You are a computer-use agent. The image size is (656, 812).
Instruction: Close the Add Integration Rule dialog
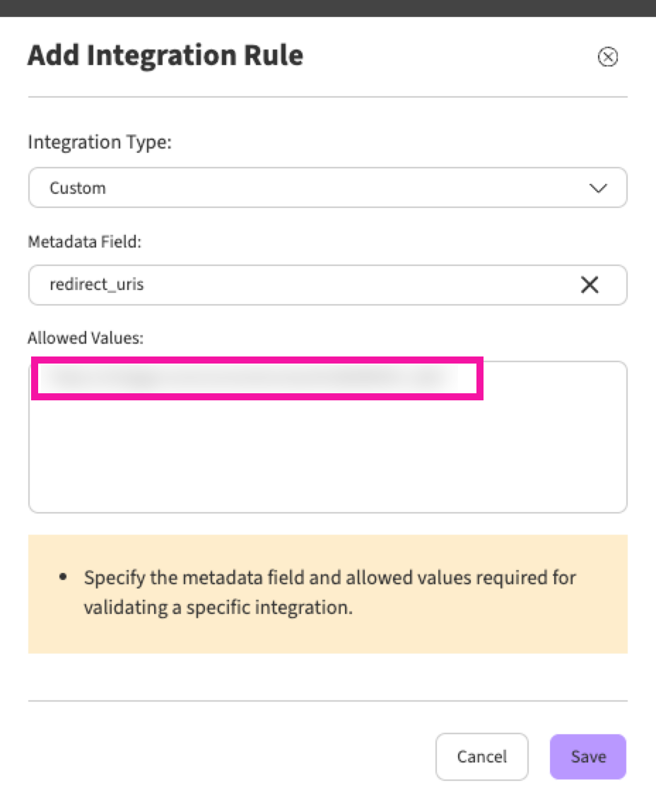[x=607, y=57]
